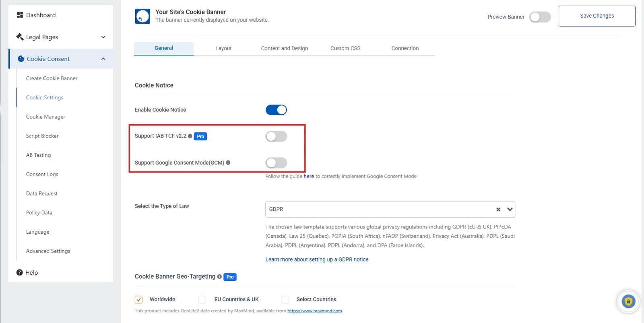Viewport: 644px width, 323px height.
Task: Click the Cookie Consent cookie icon
Action: (21, 59)
